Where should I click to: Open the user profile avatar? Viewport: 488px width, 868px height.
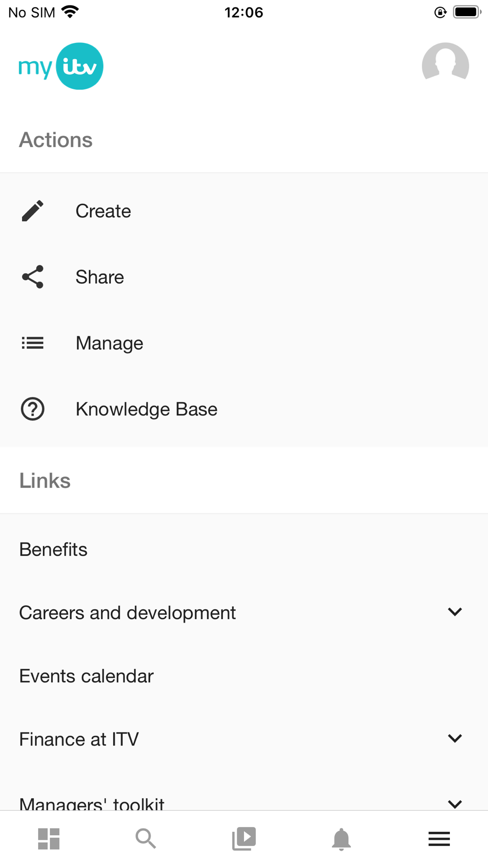(x=445, y=66)
